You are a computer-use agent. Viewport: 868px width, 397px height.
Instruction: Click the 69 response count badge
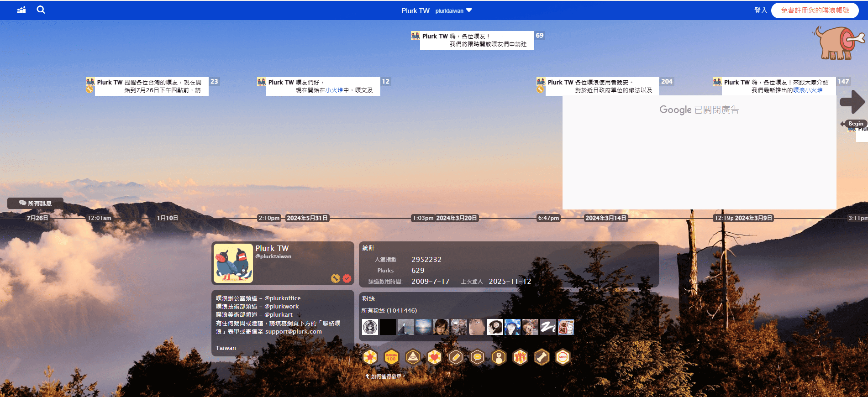coord(540,36)
